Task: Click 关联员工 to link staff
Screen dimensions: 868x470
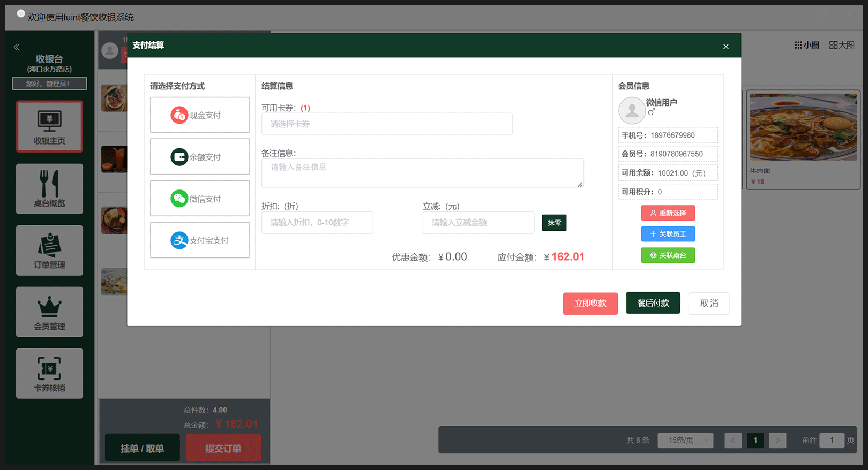Action: coord(668,234)
